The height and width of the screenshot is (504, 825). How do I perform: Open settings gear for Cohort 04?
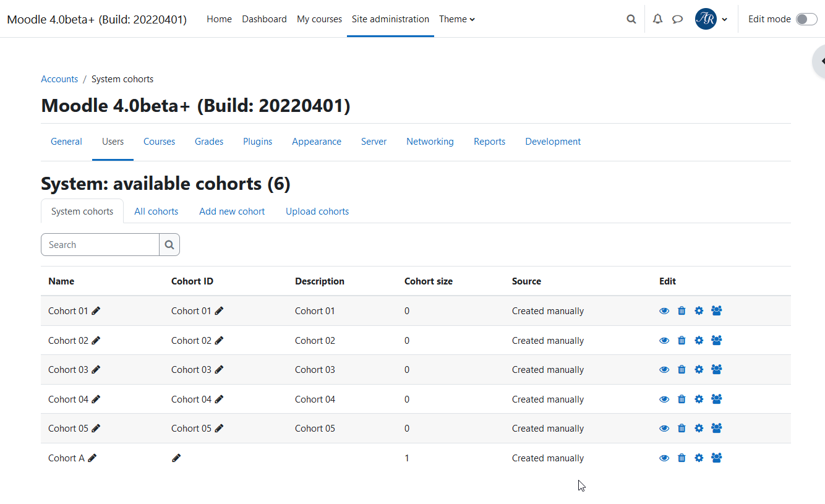coord(699,399)
